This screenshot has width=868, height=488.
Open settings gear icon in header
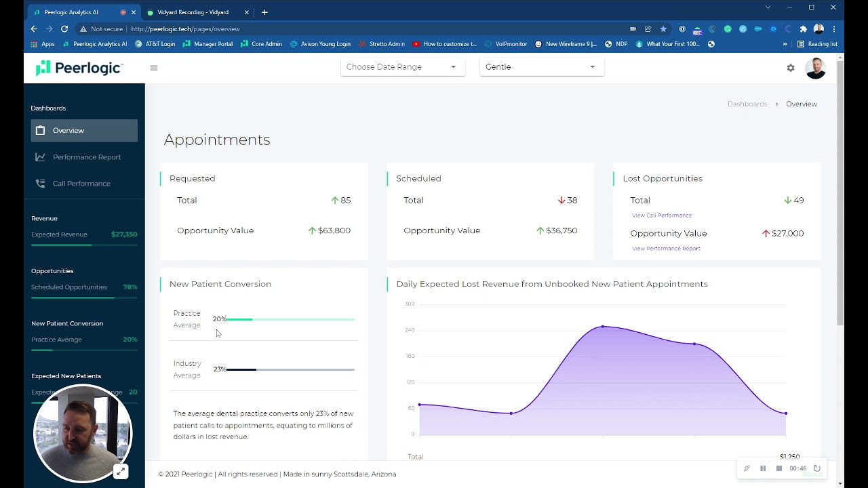tap(791, 68)
